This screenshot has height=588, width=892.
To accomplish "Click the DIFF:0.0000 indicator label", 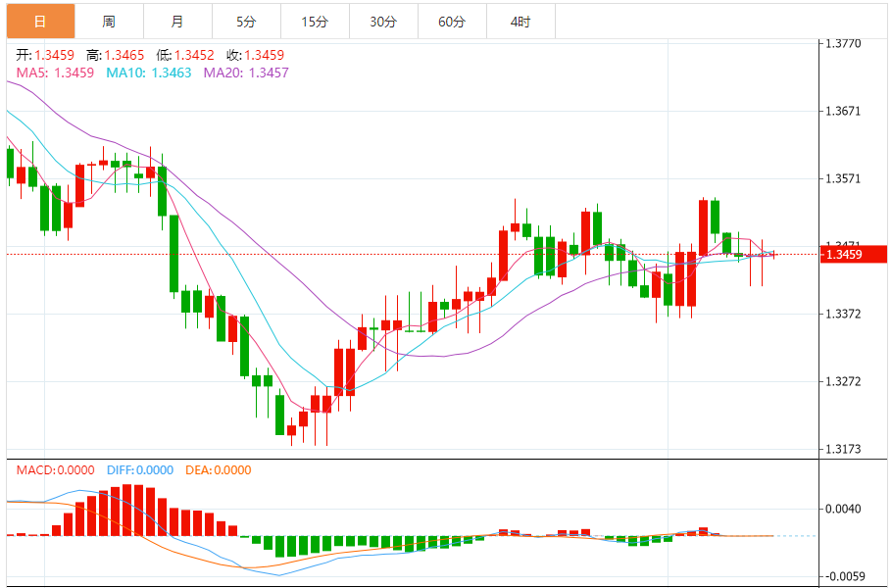I will 140,470.
